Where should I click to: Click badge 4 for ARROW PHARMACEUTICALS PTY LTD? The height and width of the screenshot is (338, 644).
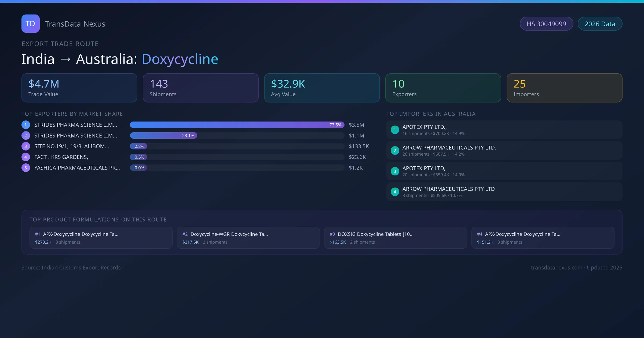click(x=395, y=192)
